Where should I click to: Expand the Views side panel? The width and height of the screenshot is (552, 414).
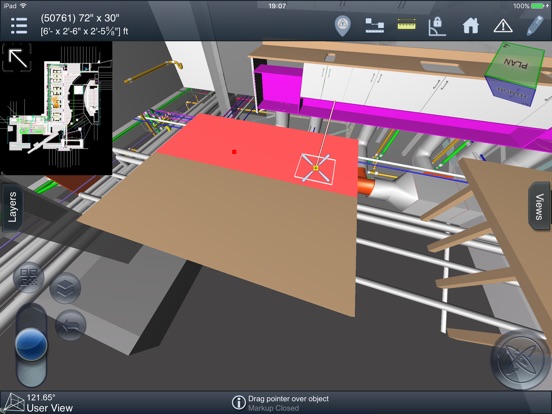tap(539, 206)
